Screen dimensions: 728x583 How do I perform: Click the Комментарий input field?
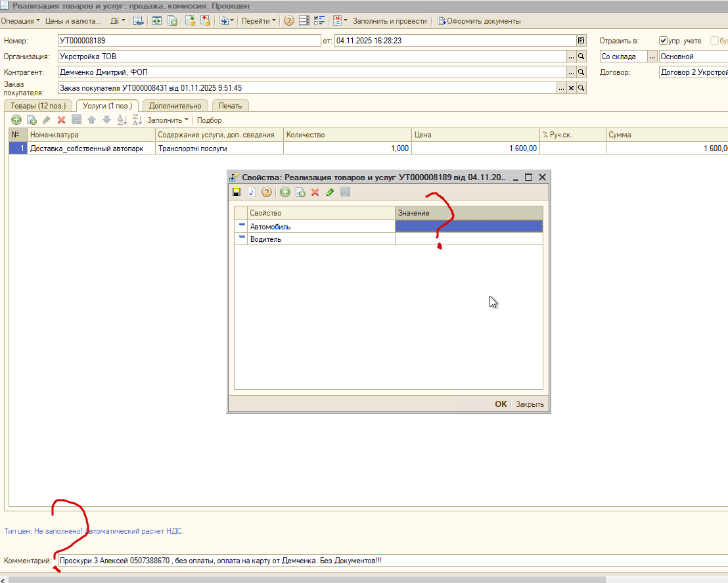[x=393, y=561]
